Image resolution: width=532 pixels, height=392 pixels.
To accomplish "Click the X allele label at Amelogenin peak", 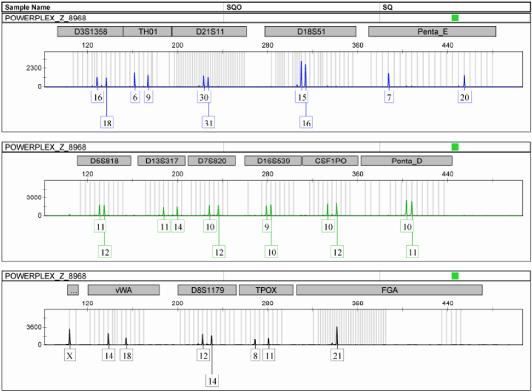I will pos(70,355).
